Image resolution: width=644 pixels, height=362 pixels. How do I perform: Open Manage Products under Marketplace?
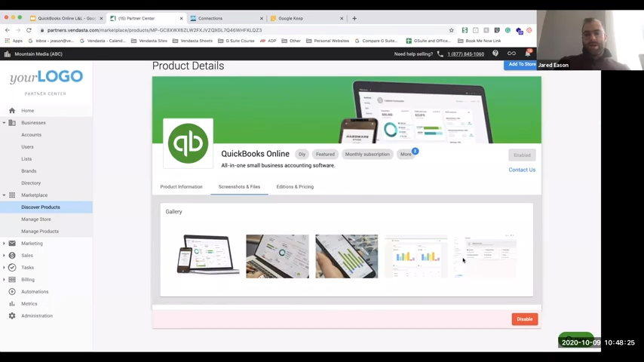pos(40,232)
